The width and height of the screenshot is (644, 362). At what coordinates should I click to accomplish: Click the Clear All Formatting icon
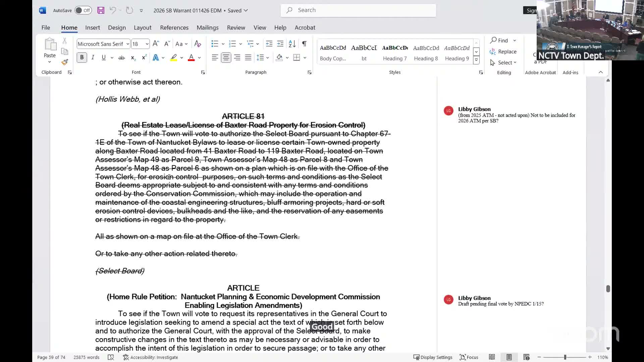point(198,44)
